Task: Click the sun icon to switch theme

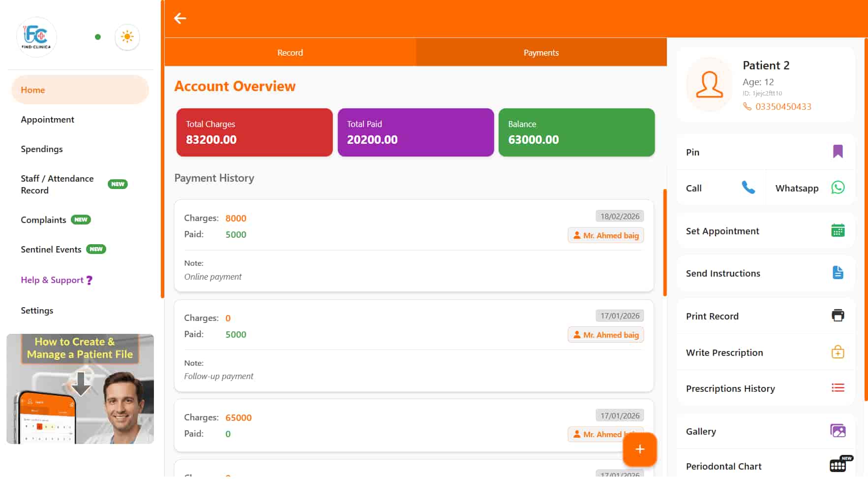Action: tap(127, 36)
